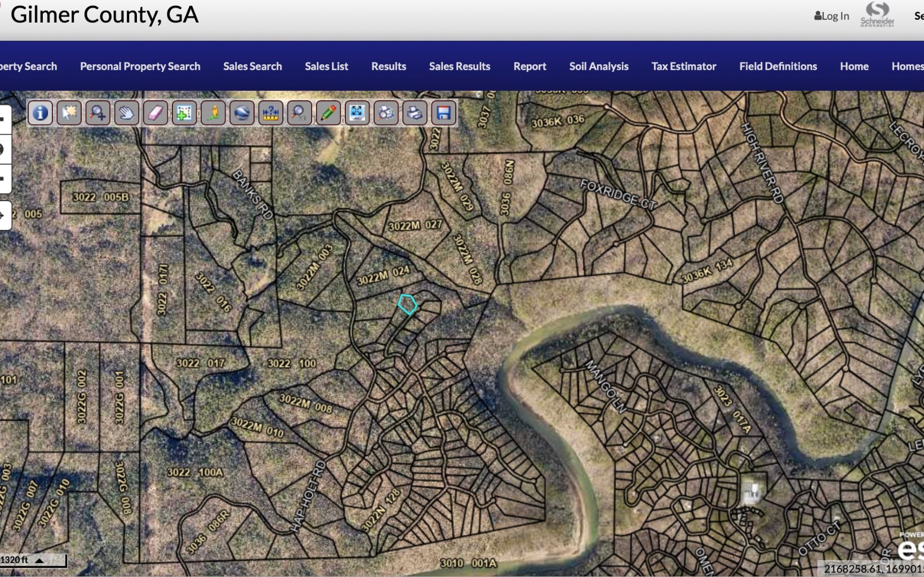Open the Google Earth globe tool

click(x=242, y=113)
